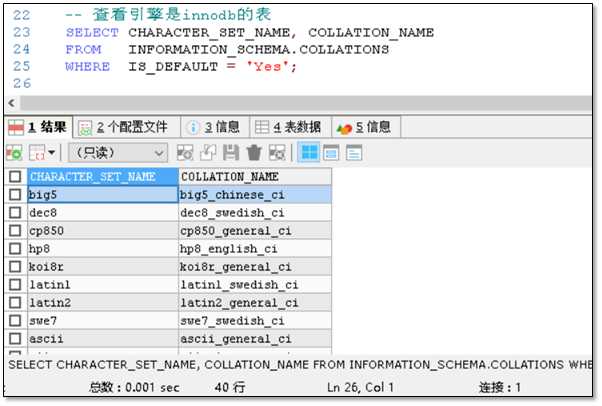The height and width of the screenshot is (406, 602).
Task: Check the swe7 row checkbox
Action: [15, 321]
